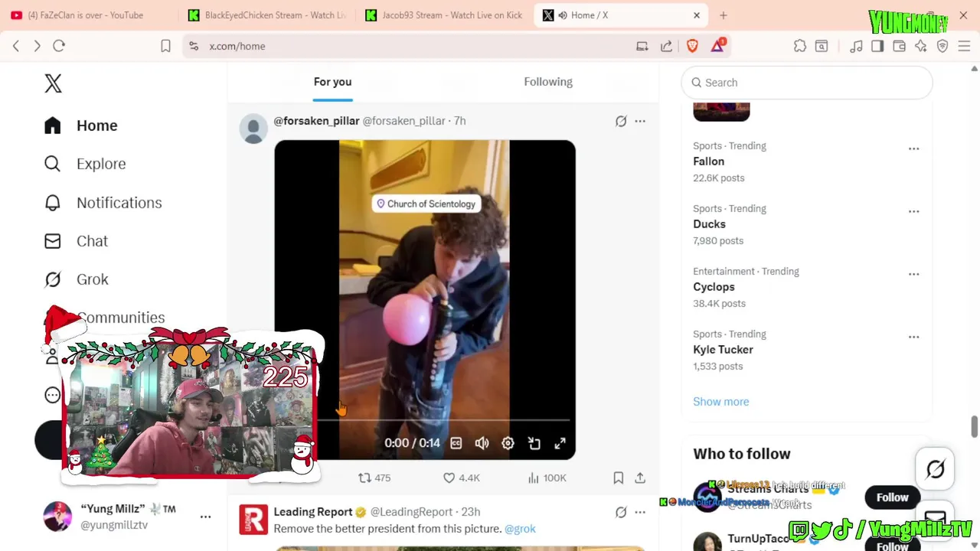Image resolution: width=980 pixels, height=551 pixels.
Task: Click the Search input field
Action: (807, 83)
